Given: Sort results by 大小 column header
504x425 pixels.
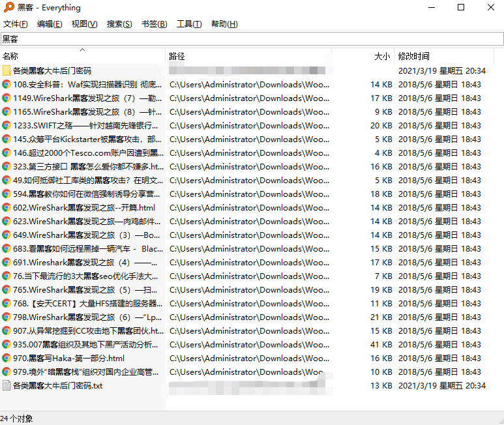Looking at the screenshot, I should (363, 56).
